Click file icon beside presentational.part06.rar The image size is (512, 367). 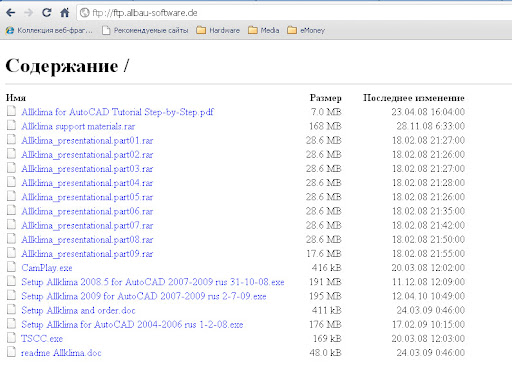(11, 210)
